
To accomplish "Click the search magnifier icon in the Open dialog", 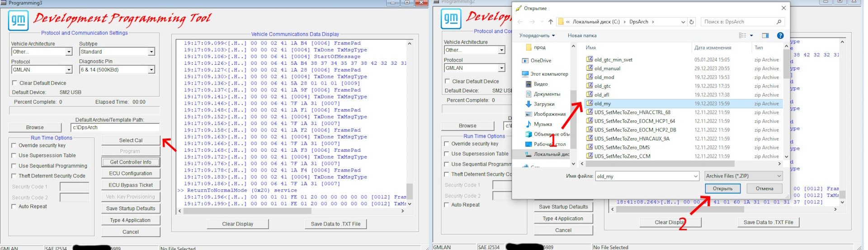I will (779, 22).
